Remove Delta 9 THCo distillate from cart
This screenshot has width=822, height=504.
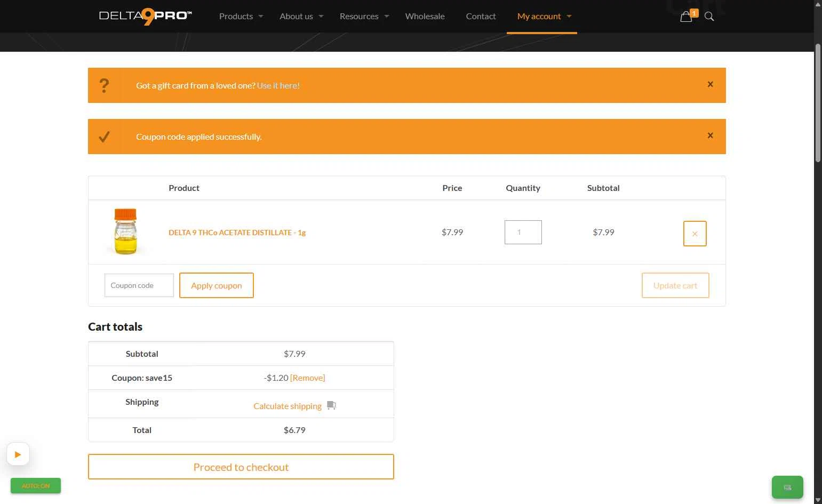pyautogui.click(x=695, y=234)
